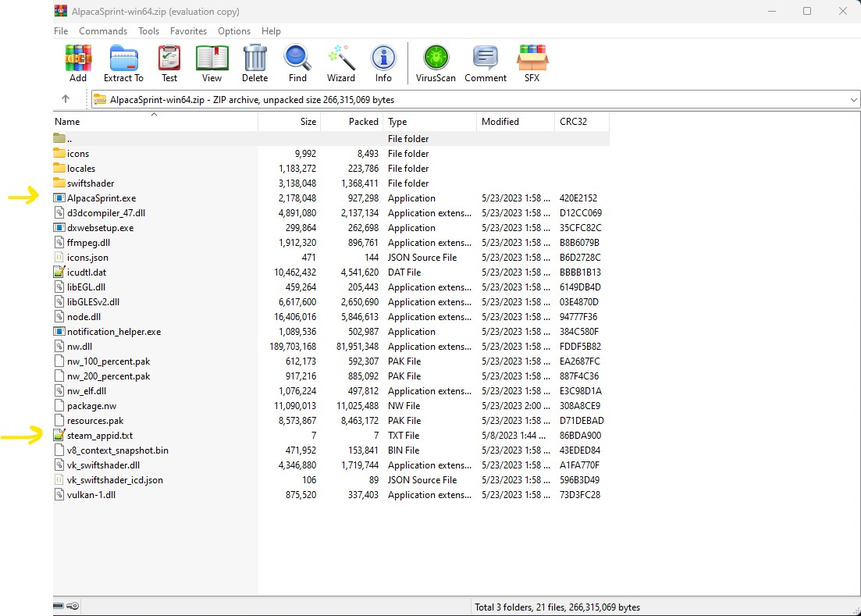861x616 pixels.
Task: Sort by the Modified column header
Action: (516, 121)
